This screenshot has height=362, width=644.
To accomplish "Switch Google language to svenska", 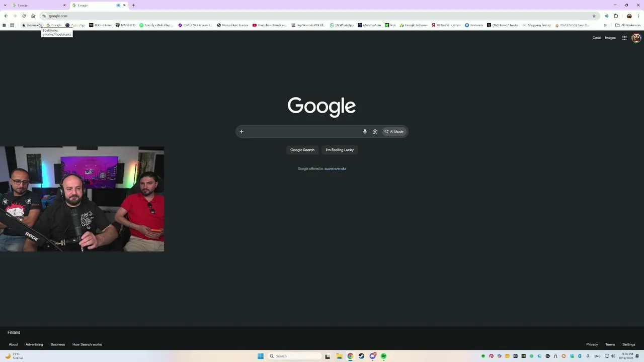I will coord(341,169).
